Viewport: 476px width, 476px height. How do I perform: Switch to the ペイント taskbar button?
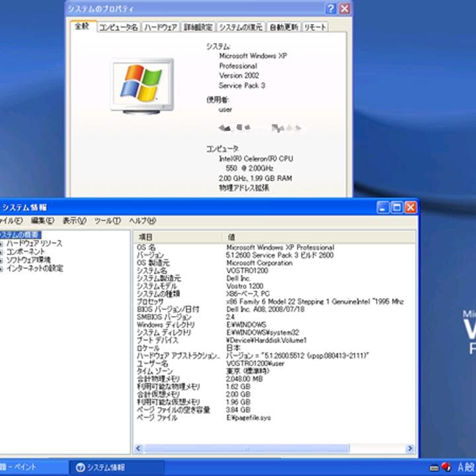(x=34, y=467)
